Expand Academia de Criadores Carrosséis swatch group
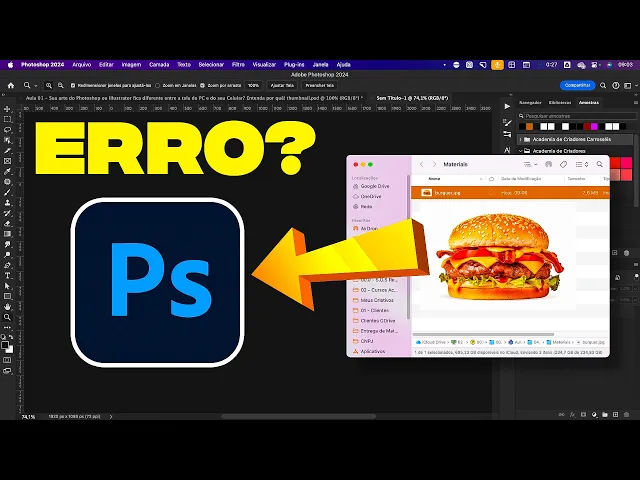This screenshot has height=480, width=640. [x=521, y=140]
